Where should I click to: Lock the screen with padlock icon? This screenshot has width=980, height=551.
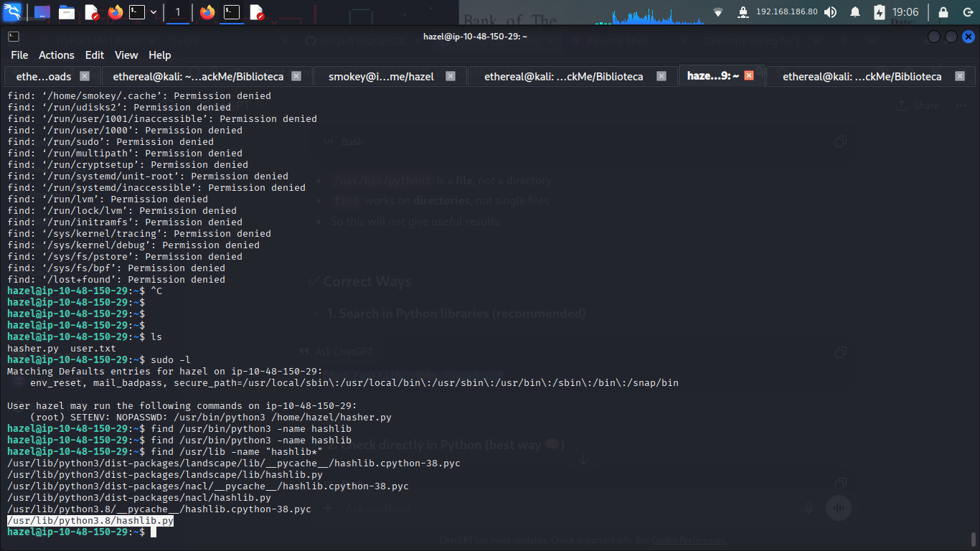[943, 12]
